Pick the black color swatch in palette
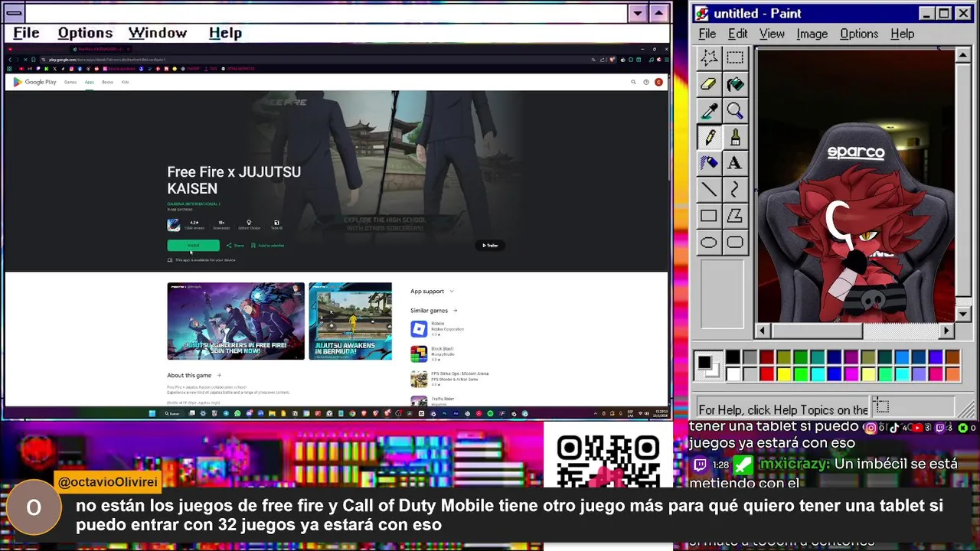 tap(733, 357)
